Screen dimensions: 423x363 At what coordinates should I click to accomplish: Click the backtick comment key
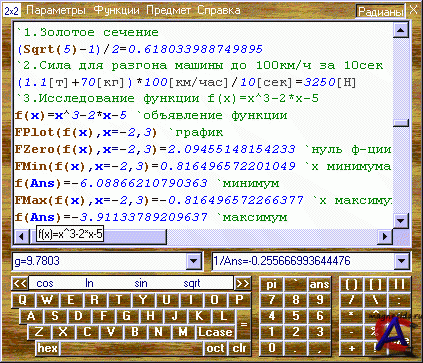click(296, 284)
